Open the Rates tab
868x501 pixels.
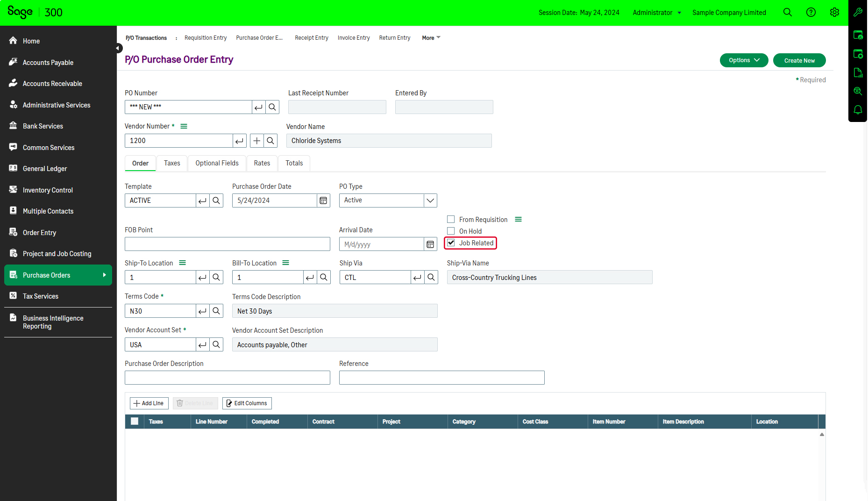click(x=262, y=163)
